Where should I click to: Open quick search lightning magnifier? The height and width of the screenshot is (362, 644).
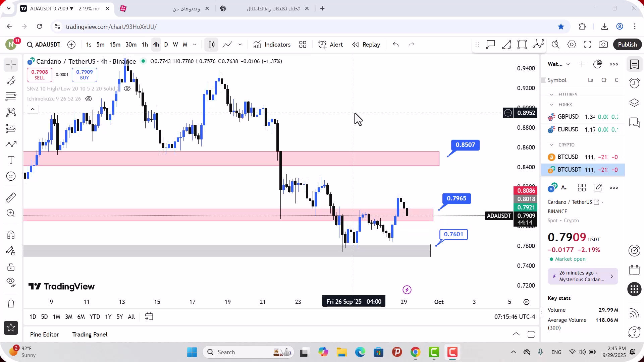556,45
